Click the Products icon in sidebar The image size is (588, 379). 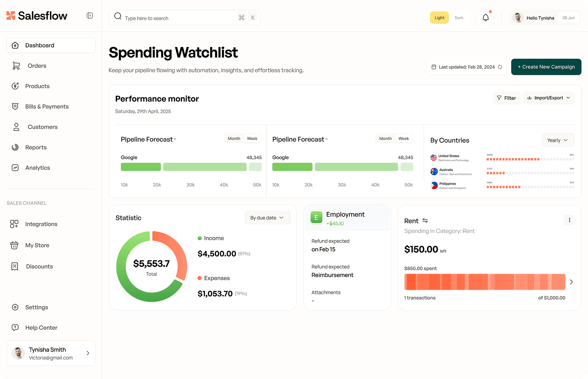[x=15, y=86]
